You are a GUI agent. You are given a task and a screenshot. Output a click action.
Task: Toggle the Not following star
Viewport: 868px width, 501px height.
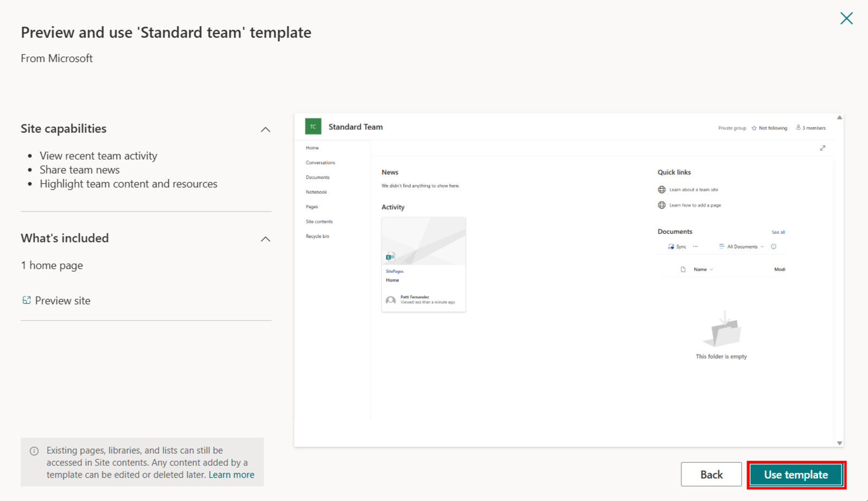click(x=754, y=128)
